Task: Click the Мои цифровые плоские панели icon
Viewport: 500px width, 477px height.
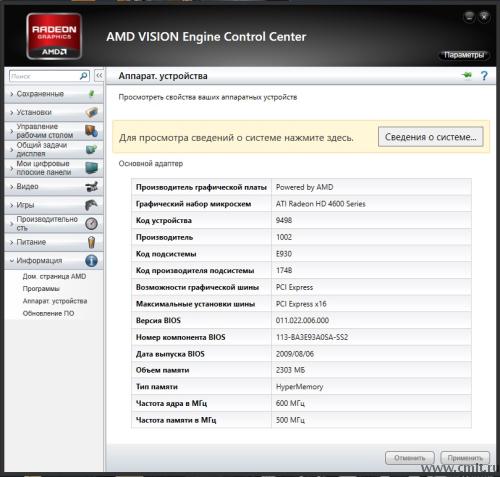Action: pyautogui.click(x=91, y=168)
